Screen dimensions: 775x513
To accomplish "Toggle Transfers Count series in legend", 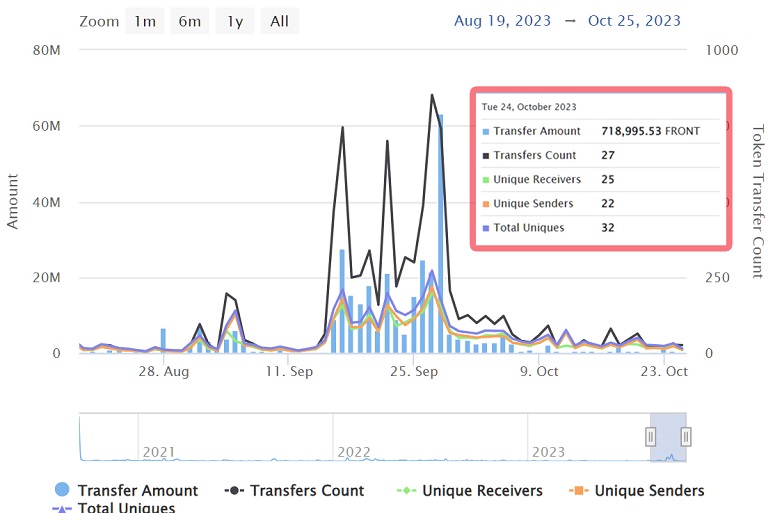I will pyautogui.click(x=294, y=490).
